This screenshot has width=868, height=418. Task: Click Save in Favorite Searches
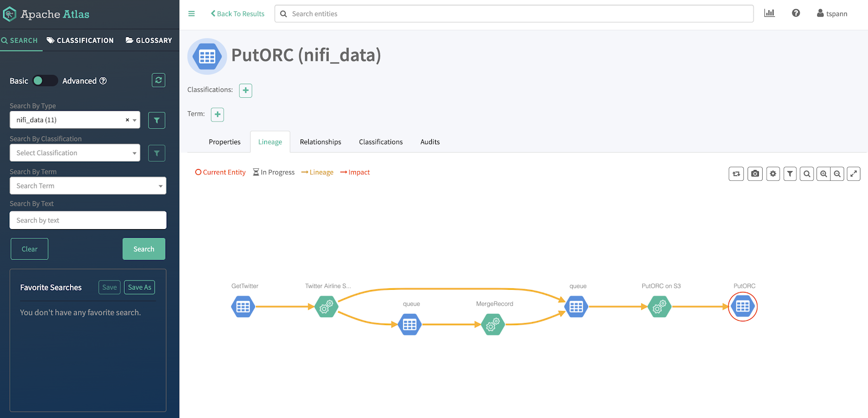tap(110, 287)
